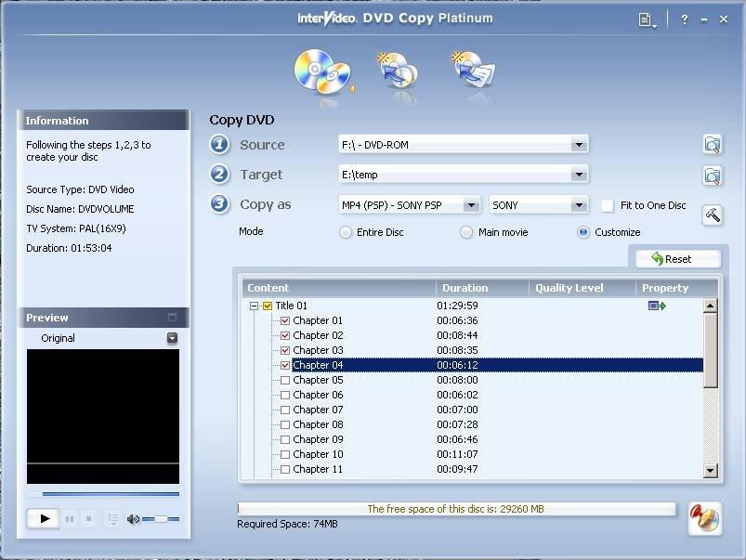Uncheck Chapter 04 checkbox
This screenshot has width=746, height=560.
[x=285, y=365]
